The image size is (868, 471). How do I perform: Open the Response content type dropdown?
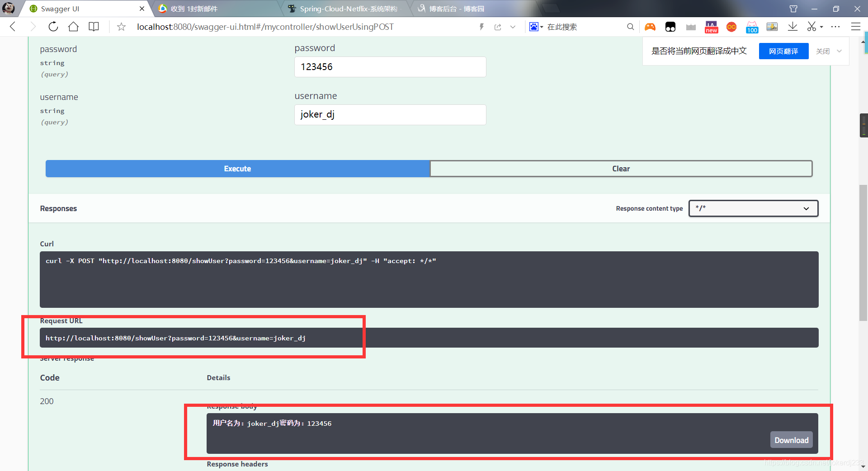pyautogui.click(x=753, y=208)
